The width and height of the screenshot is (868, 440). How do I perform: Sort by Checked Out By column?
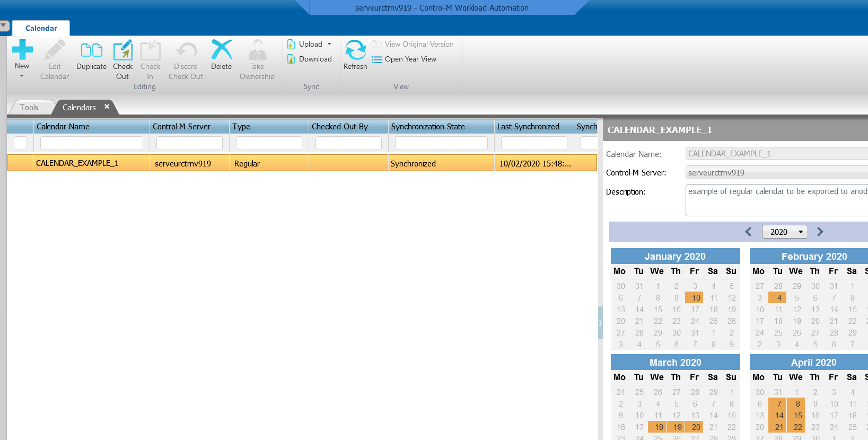348,126
